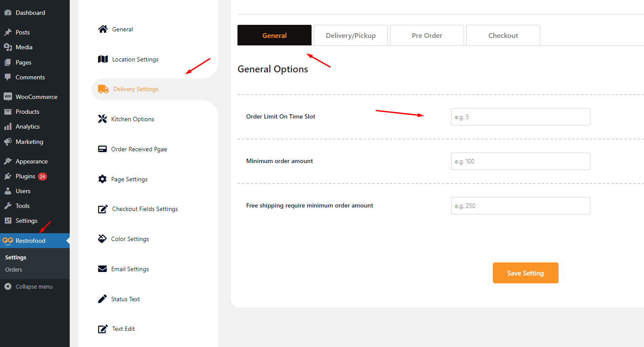Go to WooCommerce in the sidebar
The height and width of the screenshot is (347, 644).
coord(36,97)
